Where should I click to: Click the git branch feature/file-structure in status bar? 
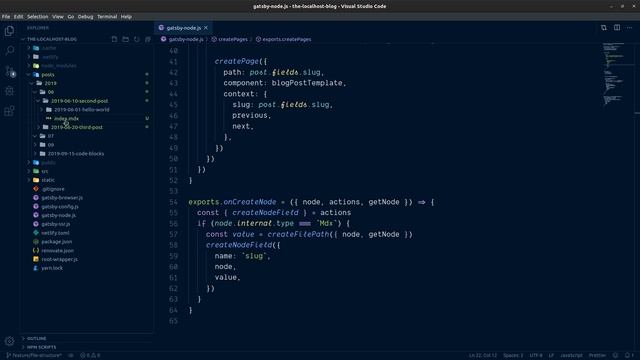click(34, 356)
